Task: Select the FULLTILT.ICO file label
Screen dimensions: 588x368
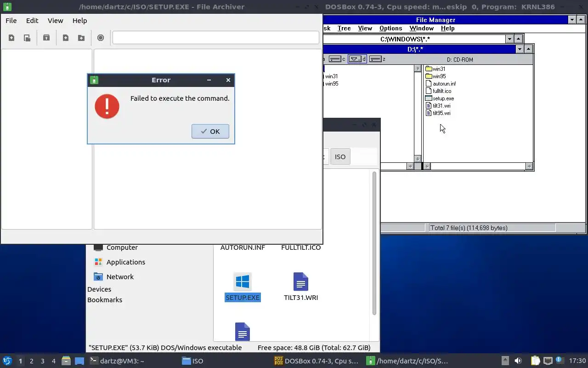Action: (x=301, y=247)
